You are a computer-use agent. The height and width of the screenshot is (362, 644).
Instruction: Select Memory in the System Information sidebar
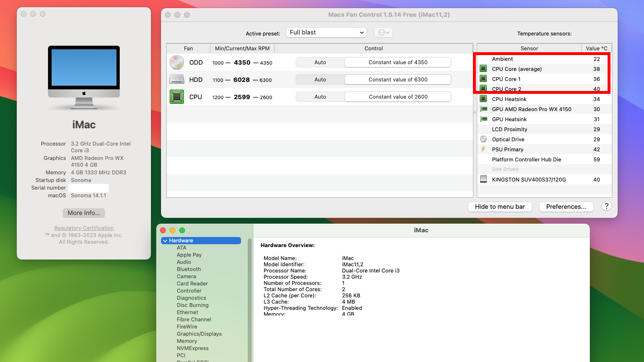(x=187, y=341)
